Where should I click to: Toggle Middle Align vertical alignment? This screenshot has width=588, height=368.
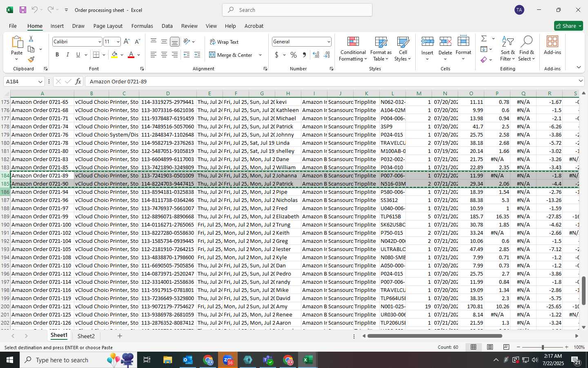(164, 42)
